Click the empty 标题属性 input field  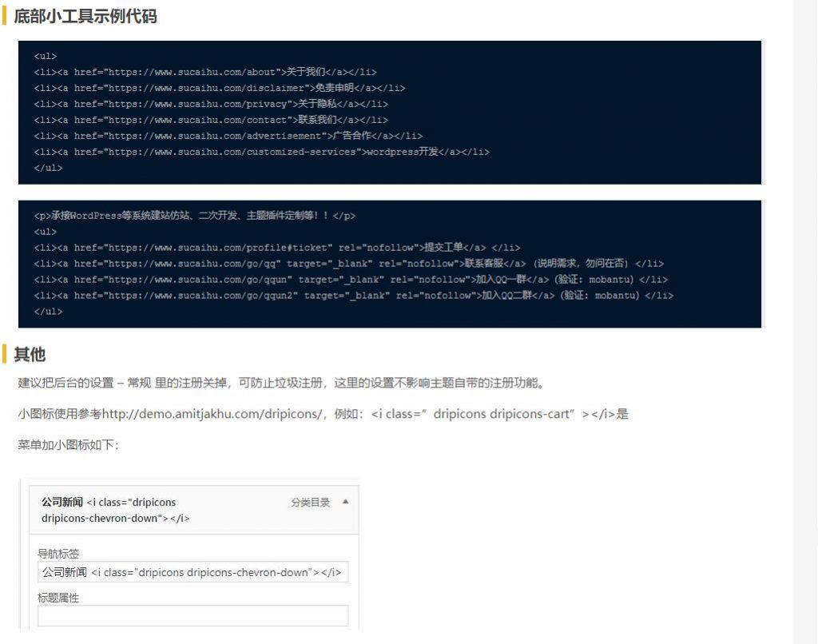click(193, 616)
